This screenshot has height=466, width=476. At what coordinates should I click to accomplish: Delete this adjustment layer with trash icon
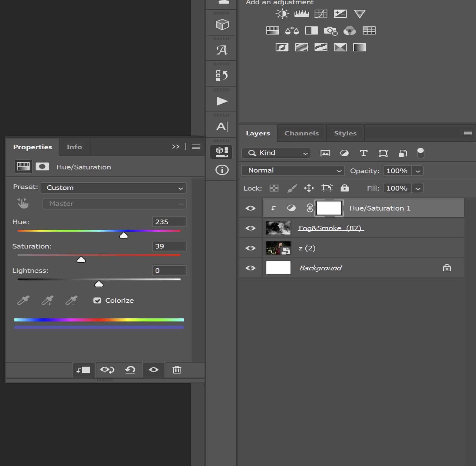point(177,370)
